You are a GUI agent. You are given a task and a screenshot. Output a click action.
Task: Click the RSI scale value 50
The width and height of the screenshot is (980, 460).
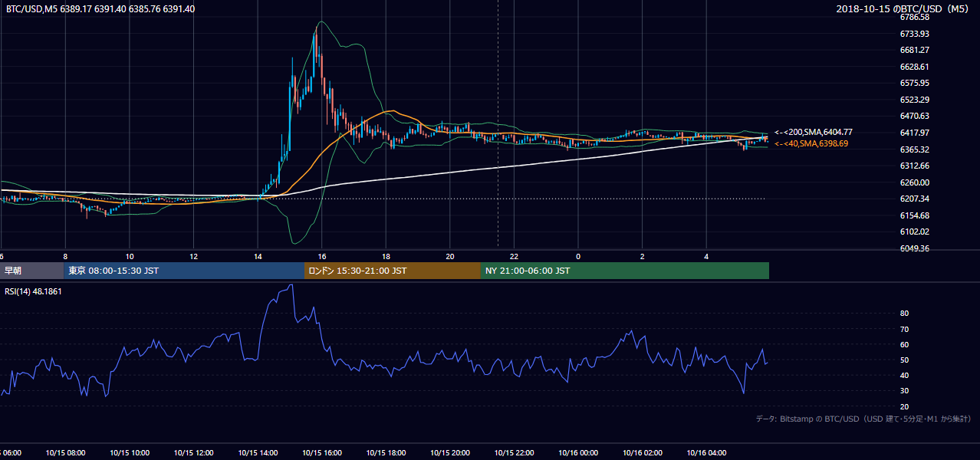point(905,360)
